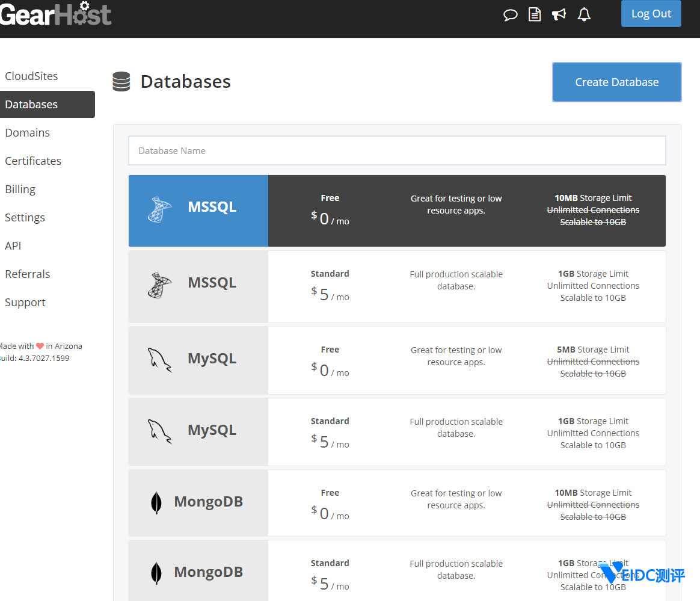Image resolution: width=700 pixels, height=601 pixels.
Task: Click the MongoDB leaf icon on Standard plan
Action: pos(156,572)
